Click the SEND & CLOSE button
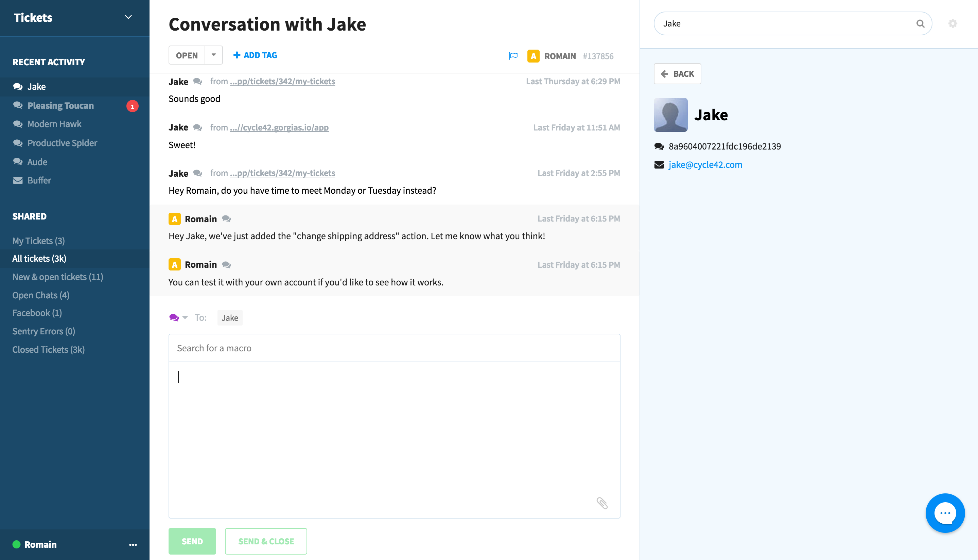 click(266, 541)
